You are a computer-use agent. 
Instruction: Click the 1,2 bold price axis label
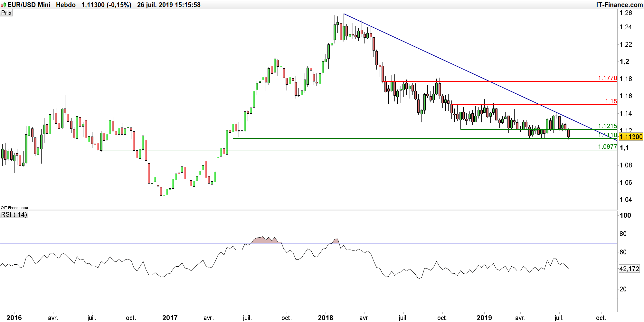[x=624, y=62]
